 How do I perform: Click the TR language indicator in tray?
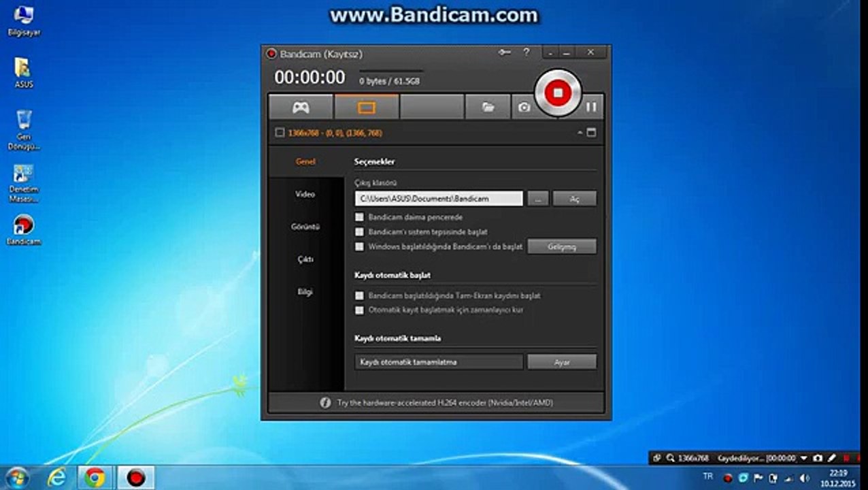[x=708, y=476]
